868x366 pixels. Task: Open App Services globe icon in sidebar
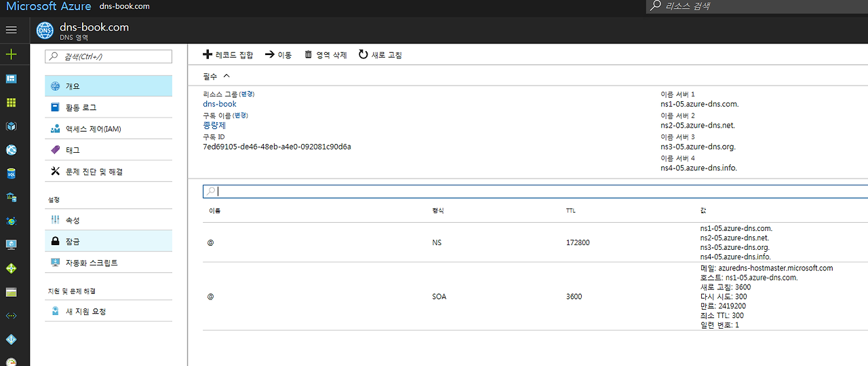(x=11, y=150)
